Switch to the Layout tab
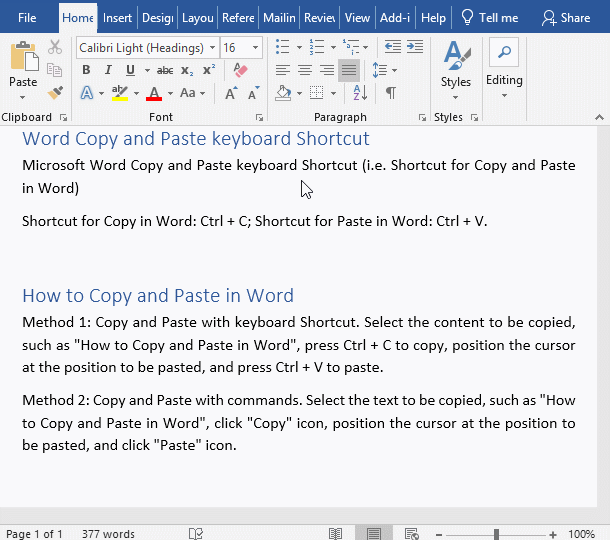Image resolution: width=610 pixels, height=540 pixels. [x=198, y=18]
